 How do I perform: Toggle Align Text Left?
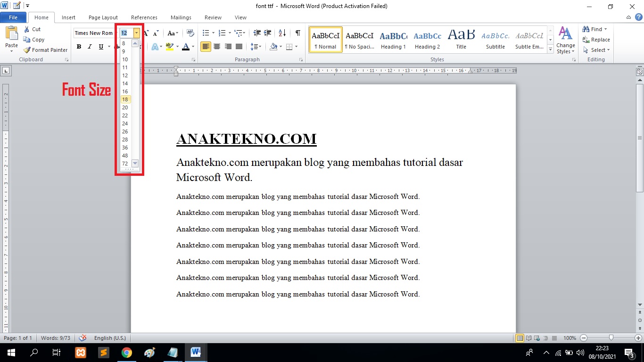coord(206,47)
